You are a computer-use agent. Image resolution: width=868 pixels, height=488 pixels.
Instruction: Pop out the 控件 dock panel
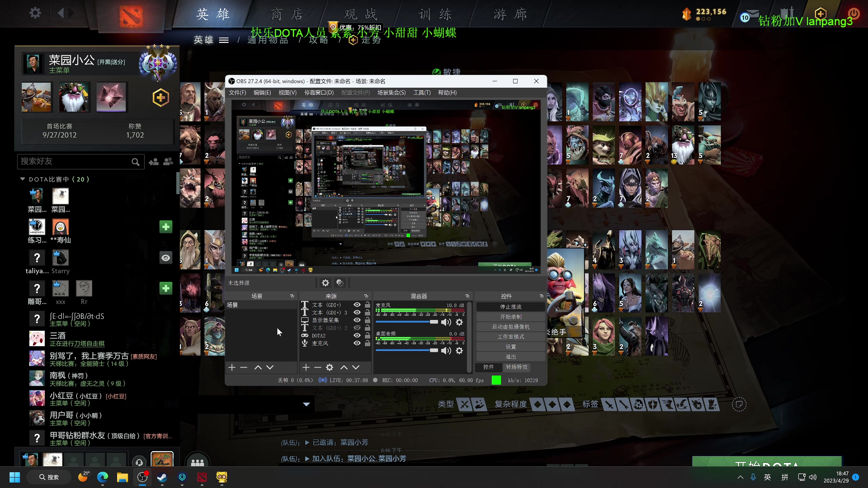(541, 296)
